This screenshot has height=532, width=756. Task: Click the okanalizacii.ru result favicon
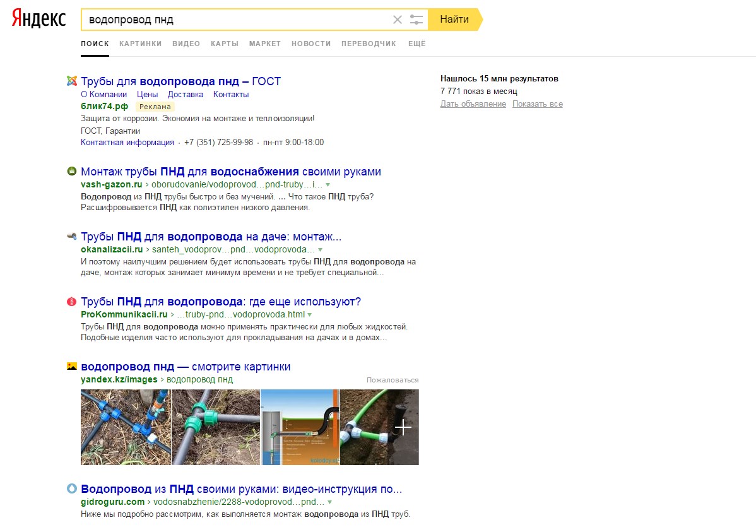pos(72,236)
